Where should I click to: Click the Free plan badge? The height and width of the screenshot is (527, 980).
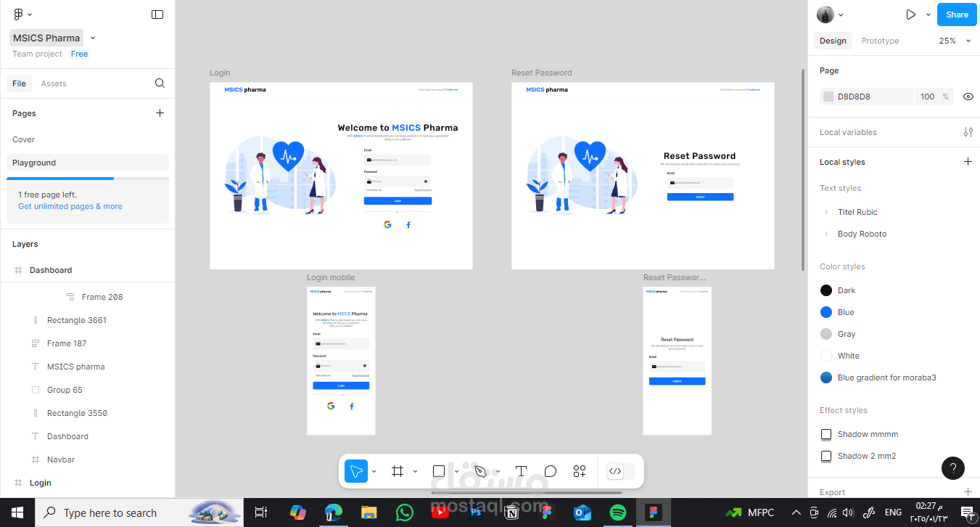click(x=79, y=54)
